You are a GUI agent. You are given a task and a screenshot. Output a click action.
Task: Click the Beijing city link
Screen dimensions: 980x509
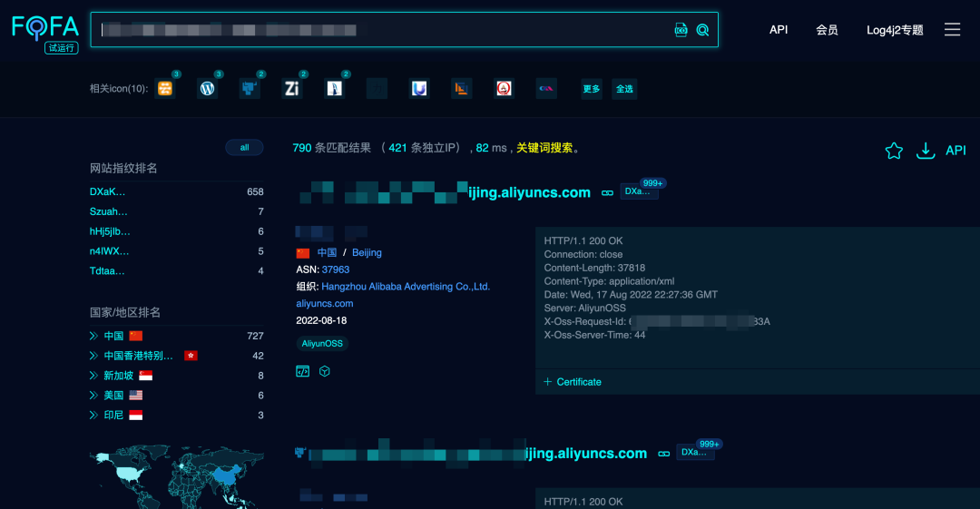pos(367,252)
